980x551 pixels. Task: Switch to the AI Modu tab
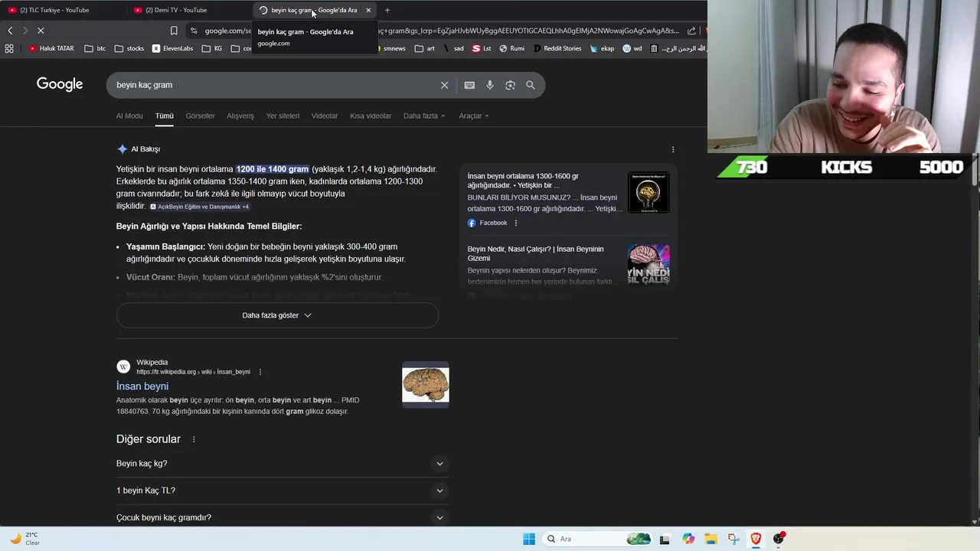129,116
